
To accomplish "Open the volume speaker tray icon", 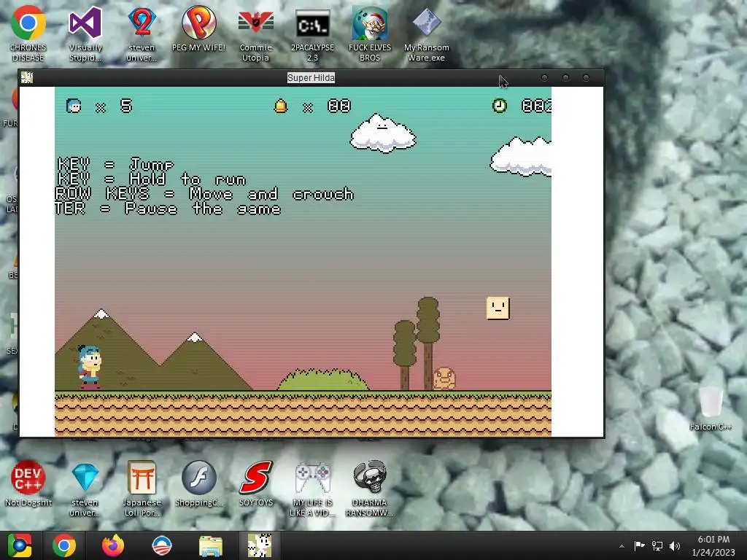I will click(x=675, y=545).
